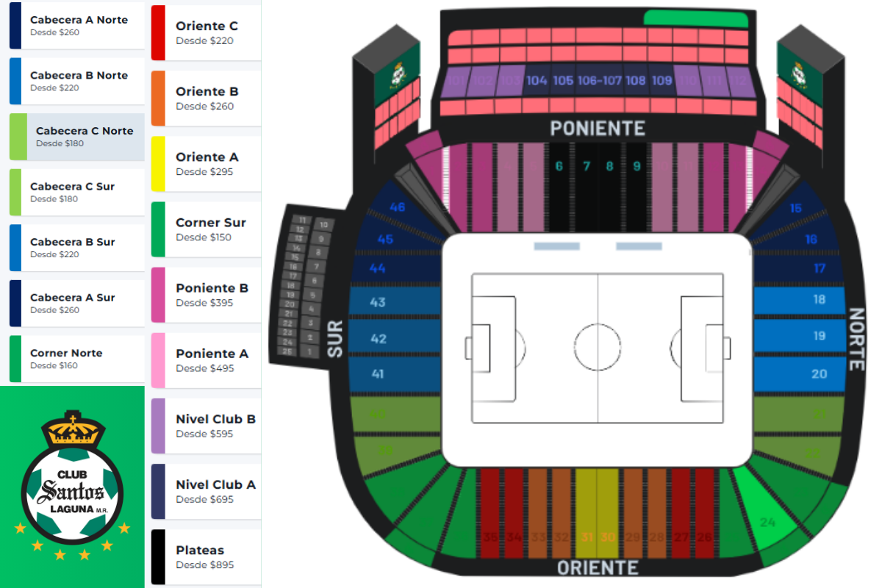
Task: Click the red Oriente C color swatch
Action: 158,32
